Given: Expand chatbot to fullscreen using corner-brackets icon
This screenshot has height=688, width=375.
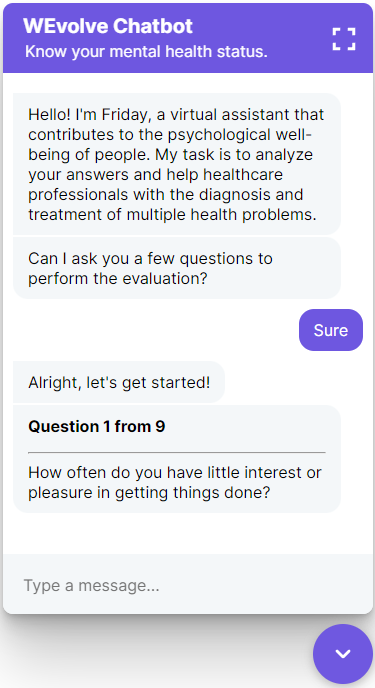Looking at the screenshot, I should pyautogui.click(x=344, y=39).
